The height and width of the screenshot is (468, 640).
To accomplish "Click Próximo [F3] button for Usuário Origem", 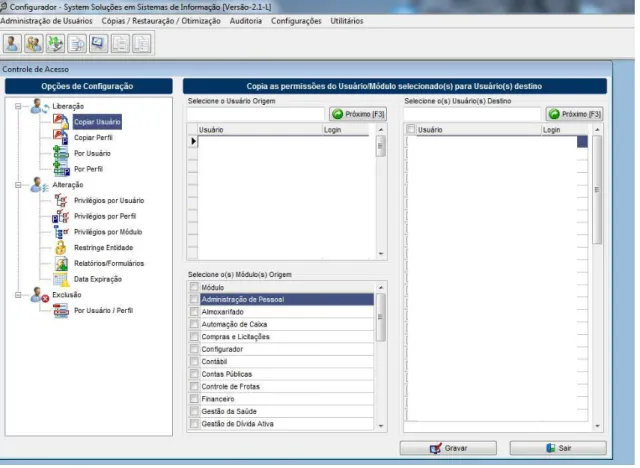I will point(359,114).
